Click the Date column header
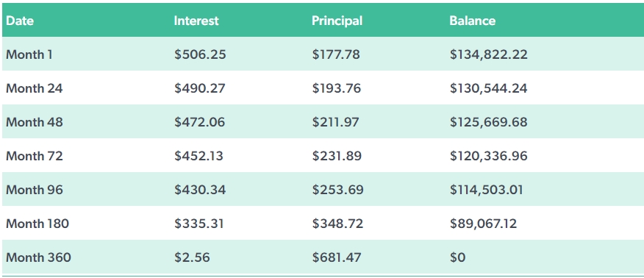This screenshot has height=278, width=644. coord(20,21)
